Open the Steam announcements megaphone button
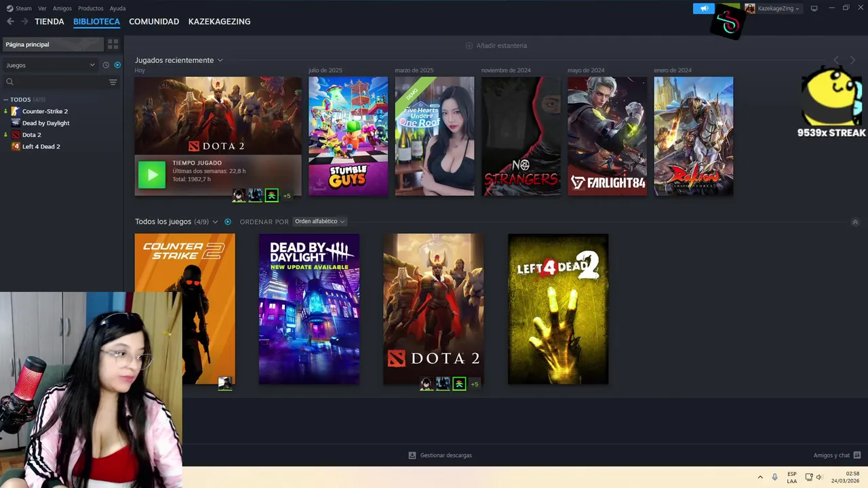The image size is (868, 488). point(704,8)
